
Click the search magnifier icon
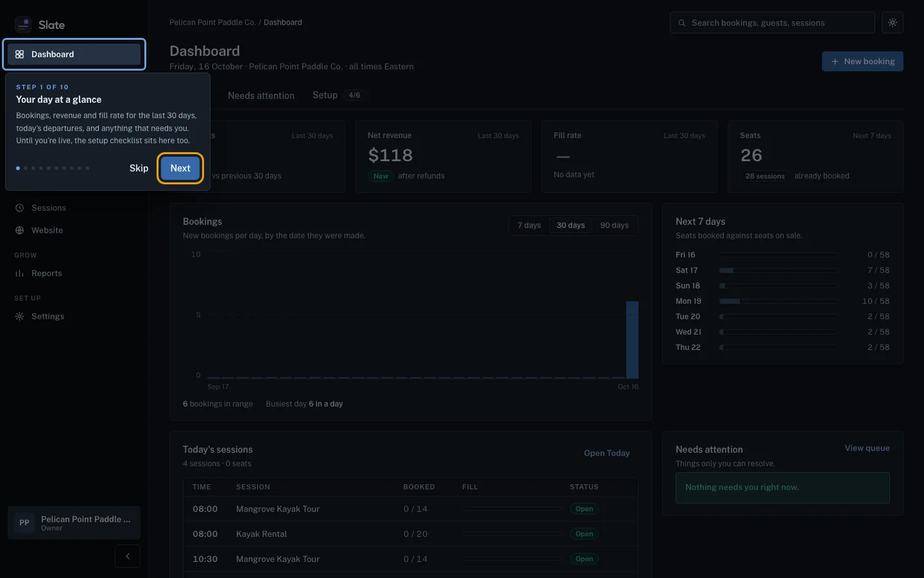coord(682,23)
